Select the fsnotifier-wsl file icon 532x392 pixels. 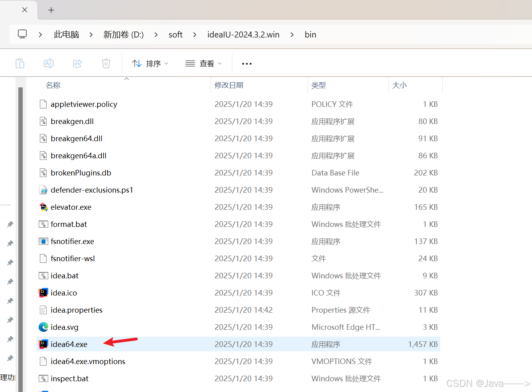[43, 258]
